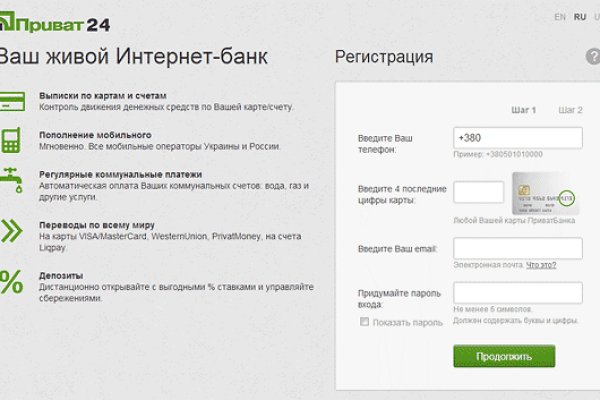The image size is (600, 400).
Task: Click the water tap utilities icon
Action: 12,182
